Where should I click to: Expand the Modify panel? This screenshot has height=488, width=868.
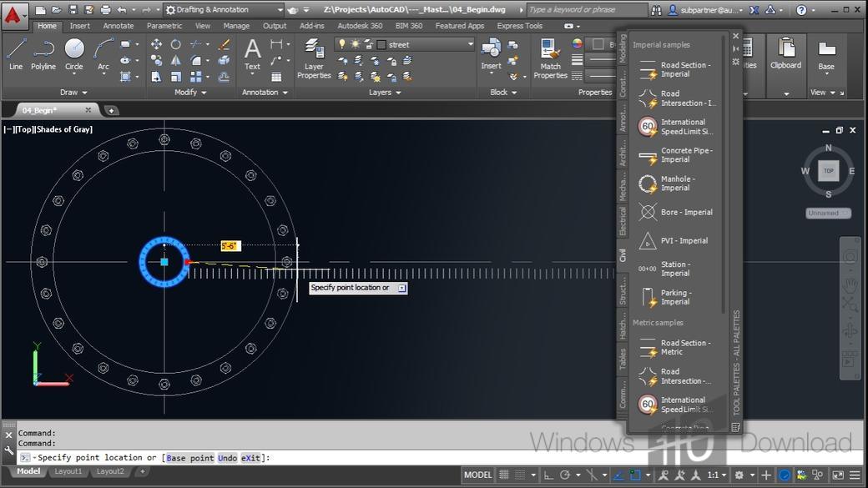pos(190,93)
